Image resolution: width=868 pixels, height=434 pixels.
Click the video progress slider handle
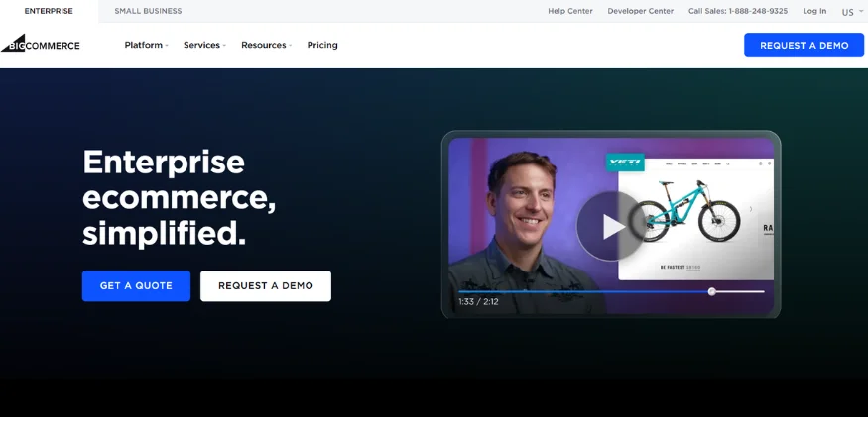coord(712,292)
